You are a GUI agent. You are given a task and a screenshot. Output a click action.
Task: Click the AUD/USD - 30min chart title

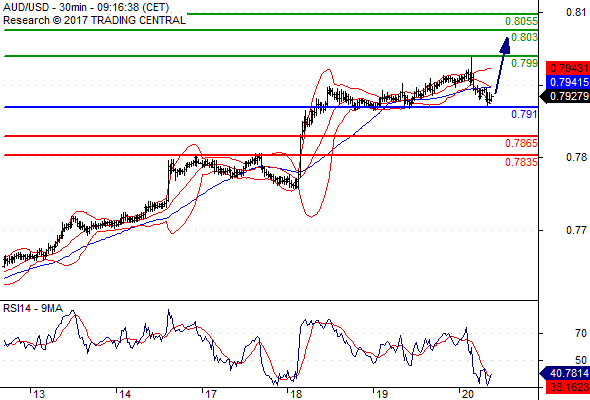[86, 8]
